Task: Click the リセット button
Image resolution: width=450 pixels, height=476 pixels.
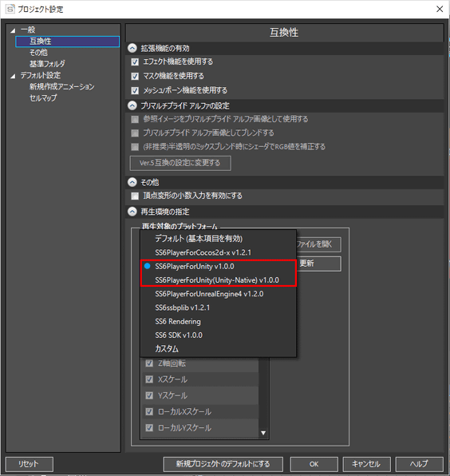Action: [x=29, y=464]
